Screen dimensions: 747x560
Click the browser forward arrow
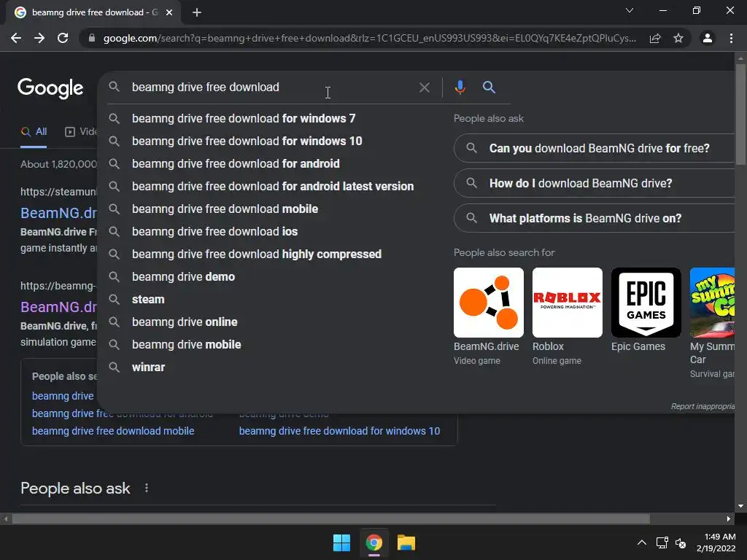coord(39,38)
